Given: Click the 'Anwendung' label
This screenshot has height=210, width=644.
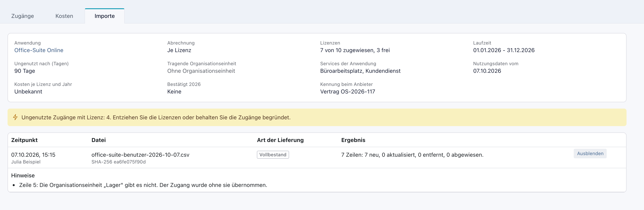Looking at the screenshot, I should pos(27,43).
